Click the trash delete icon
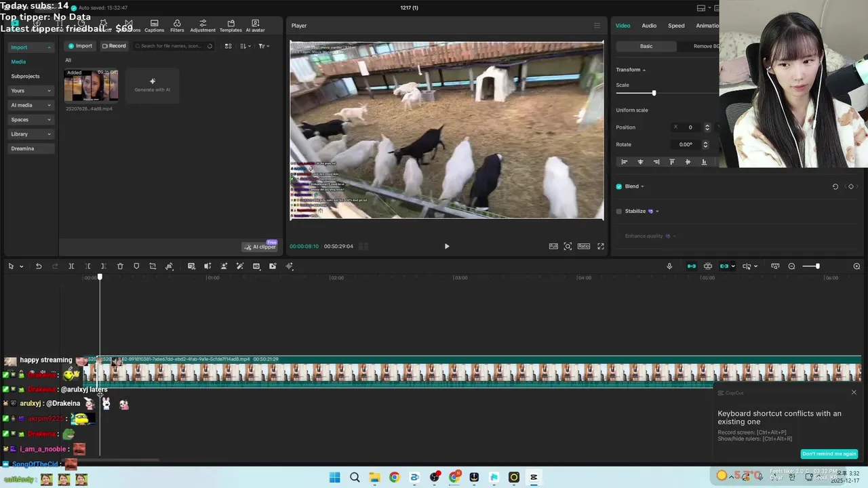 click(x=120, y=266)
